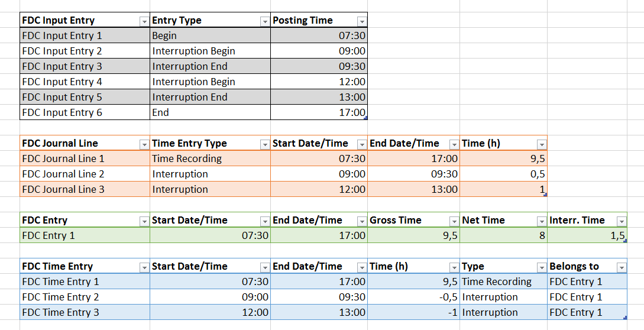Viewport: 644px width, 330px height.
Task: Open the FDC Input Entry filter dropdown
Action: (144, 21)
